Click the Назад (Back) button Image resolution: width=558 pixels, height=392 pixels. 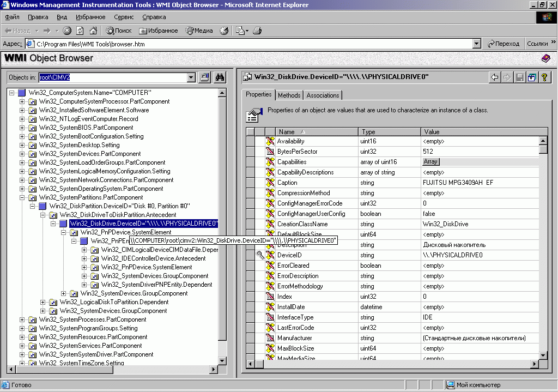pyautogui.click(x=18, y=31)
